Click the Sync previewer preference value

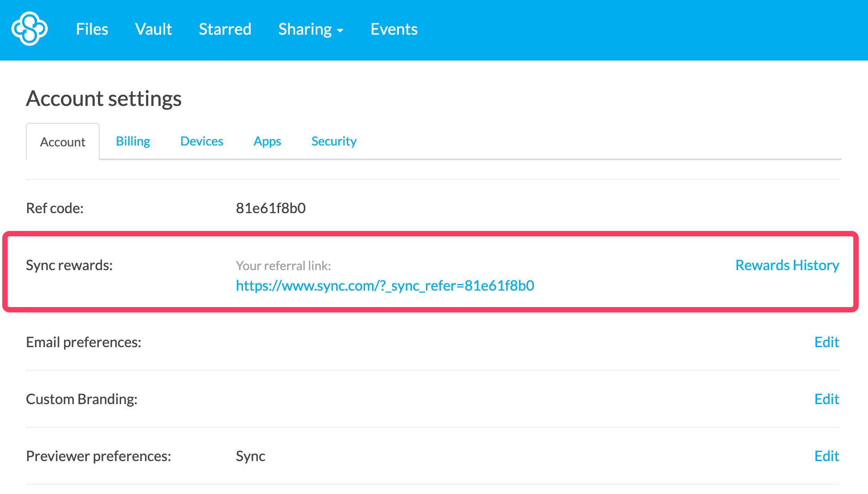tap(250, 456)
